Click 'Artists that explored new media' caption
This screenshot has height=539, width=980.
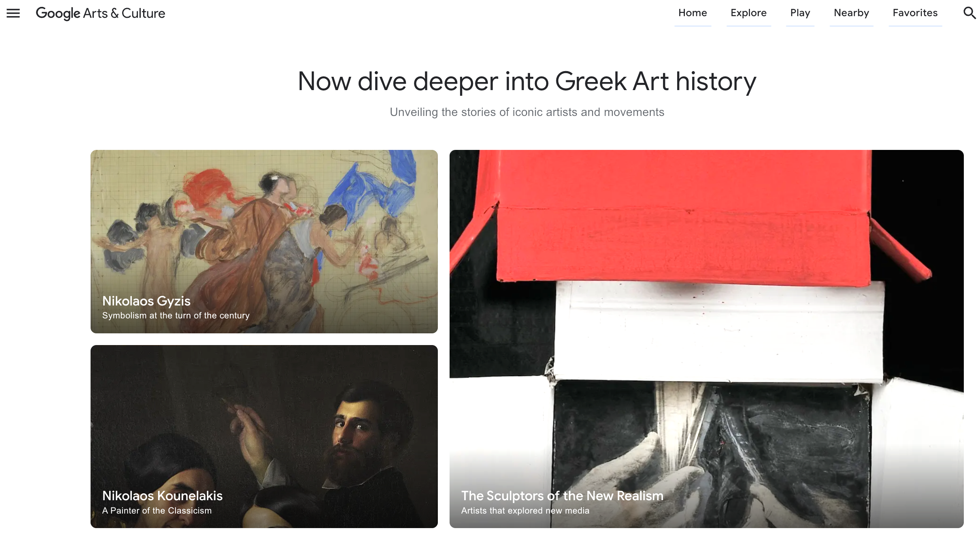coord(525,511)
